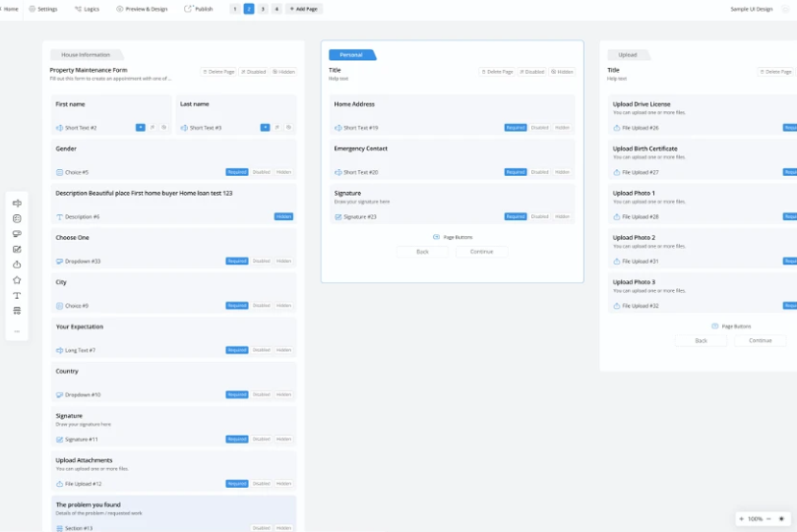Select the Personal page tab
This screenshot has width=797, height=532.
(x=351, y=54)
